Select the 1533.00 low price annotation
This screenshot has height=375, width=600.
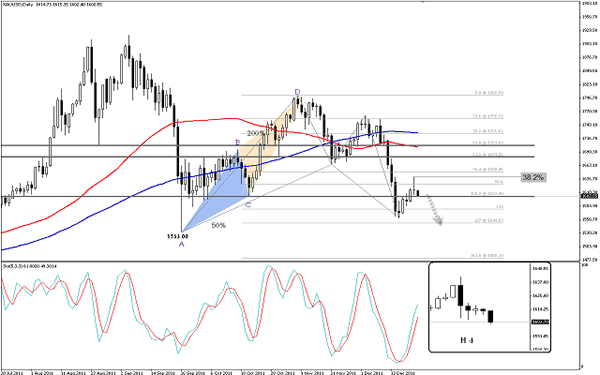point(178,236)
